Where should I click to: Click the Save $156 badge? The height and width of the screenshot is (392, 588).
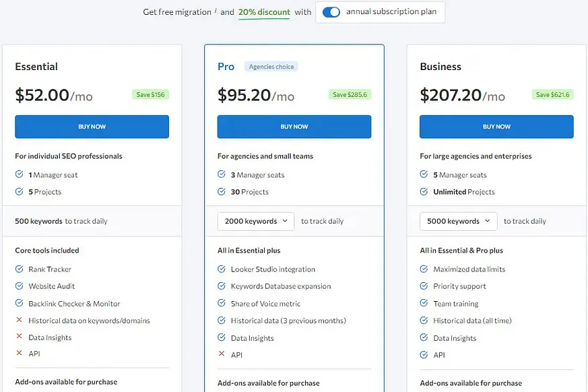pos(150,94)
